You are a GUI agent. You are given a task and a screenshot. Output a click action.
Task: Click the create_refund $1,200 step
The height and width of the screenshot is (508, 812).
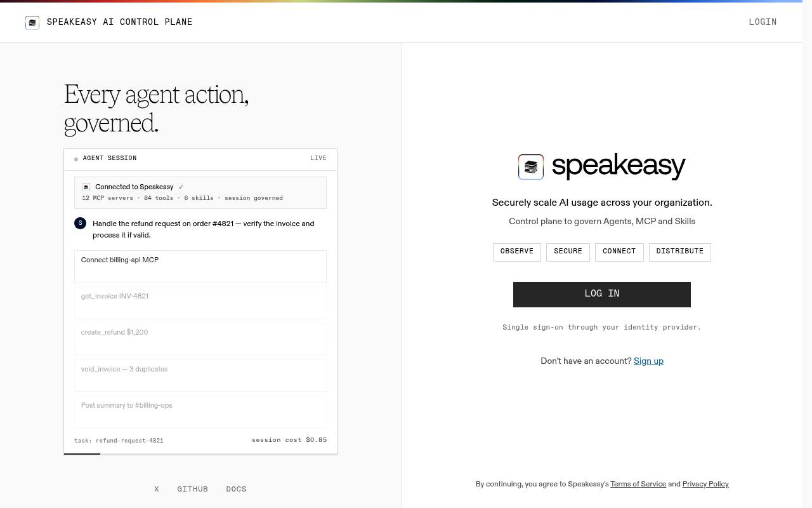click(200, 339)
